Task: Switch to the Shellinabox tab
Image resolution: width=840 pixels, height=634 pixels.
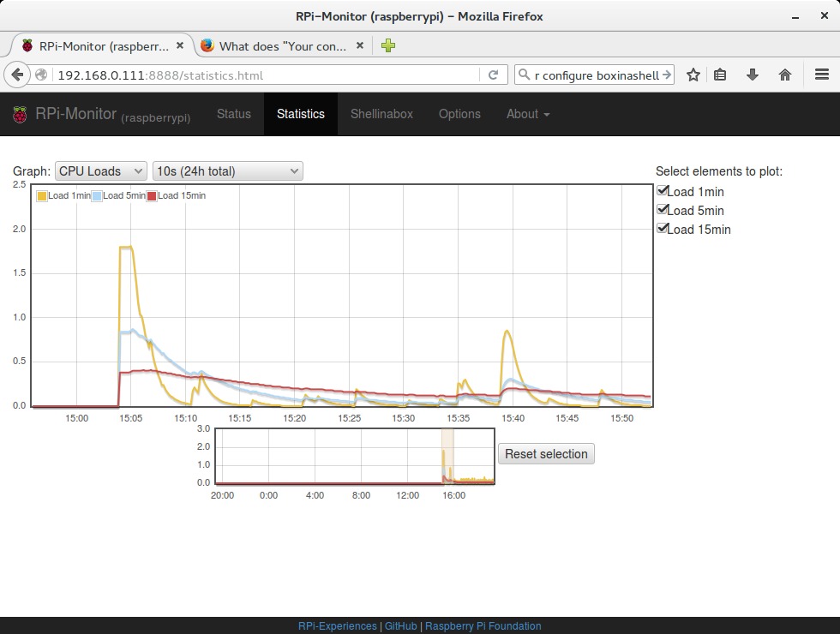Action: (x=381, y=113)
